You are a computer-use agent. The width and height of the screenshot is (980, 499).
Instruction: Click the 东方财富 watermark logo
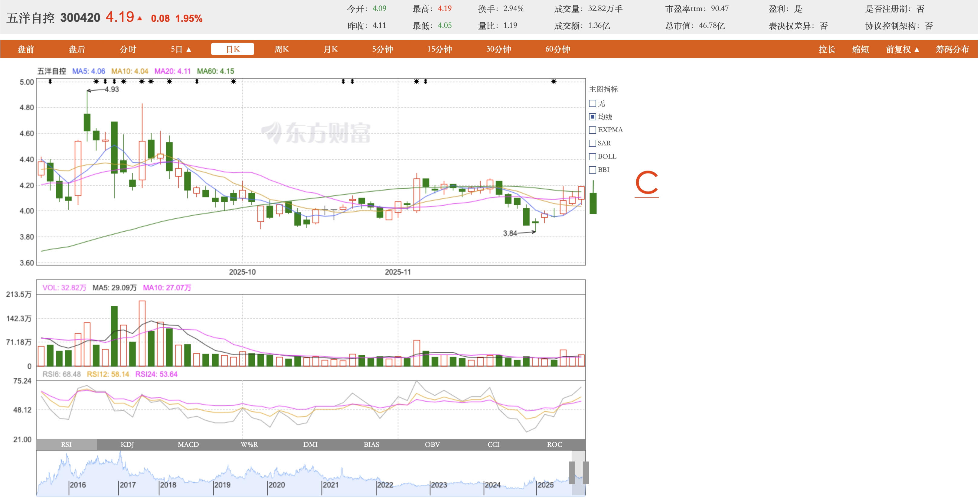[316, 133]
